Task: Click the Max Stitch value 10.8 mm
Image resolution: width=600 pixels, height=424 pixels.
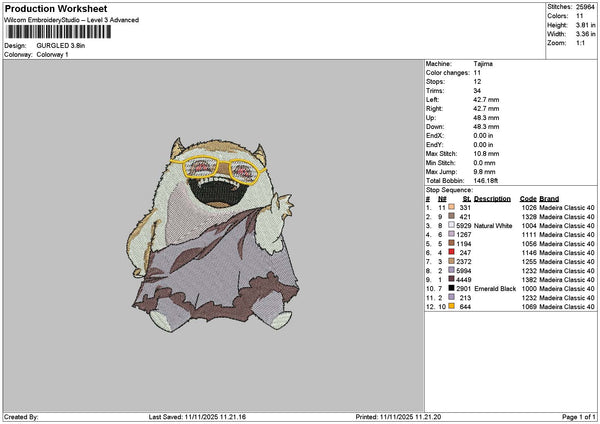Action: click(486, 153)
